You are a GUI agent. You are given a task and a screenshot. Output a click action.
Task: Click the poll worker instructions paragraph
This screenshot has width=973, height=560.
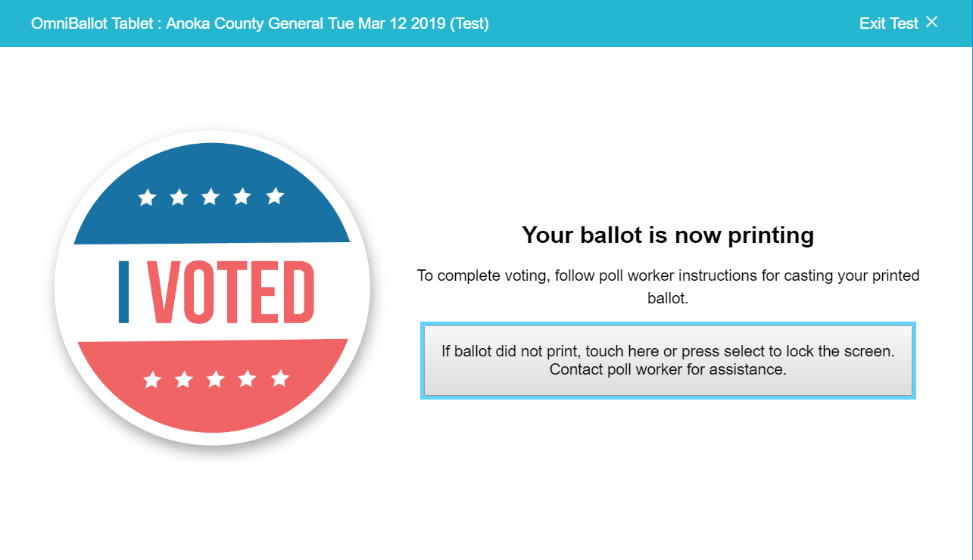(668, 286)
